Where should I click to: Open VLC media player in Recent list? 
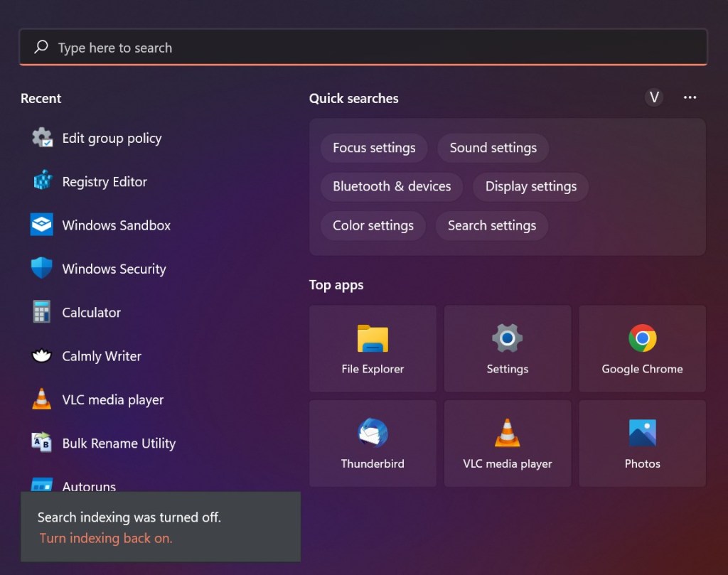[x=112, y=400]
